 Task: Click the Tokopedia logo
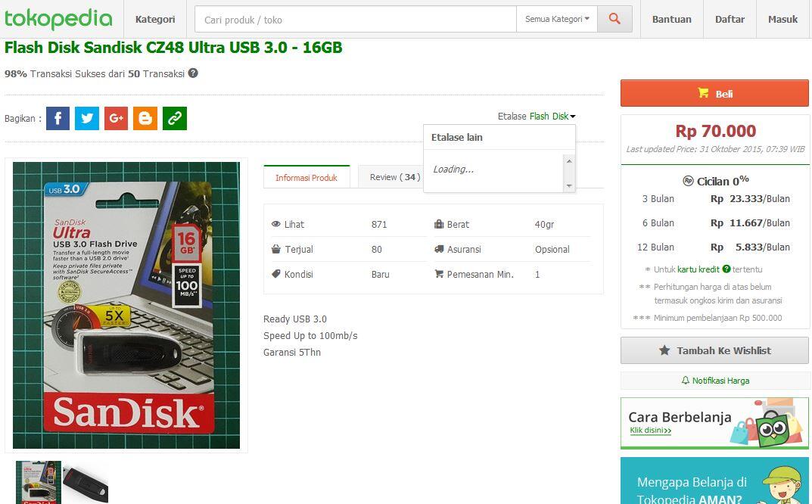58,19
